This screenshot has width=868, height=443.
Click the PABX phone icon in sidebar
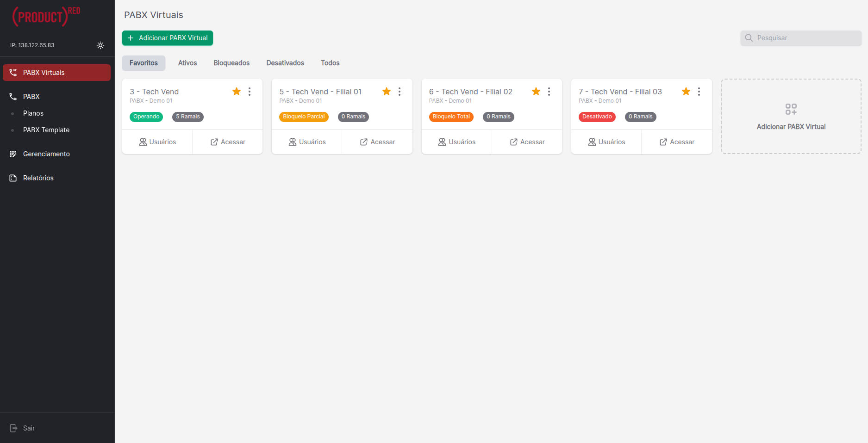pos(13,97)
